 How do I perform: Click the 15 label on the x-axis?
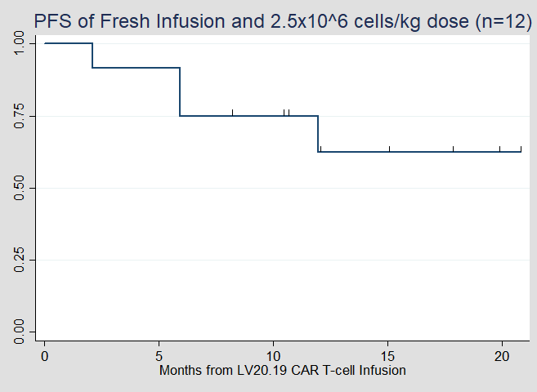387,357
